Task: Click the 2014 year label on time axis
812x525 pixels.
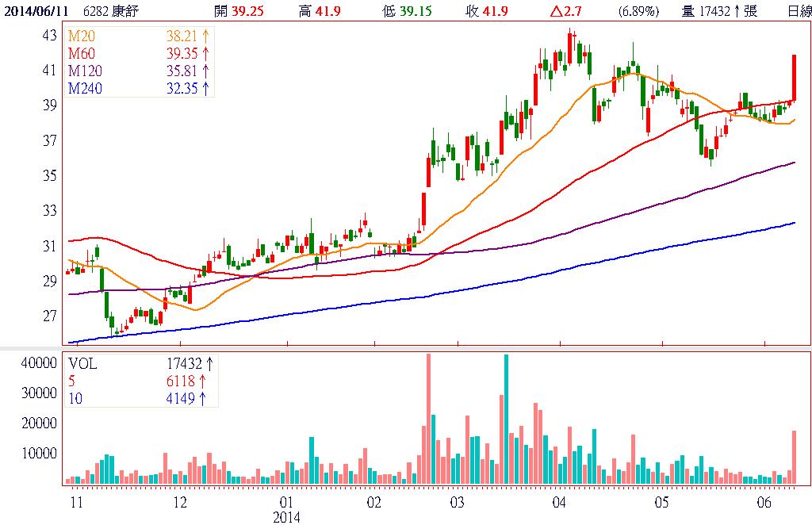Action: (287, 517)
